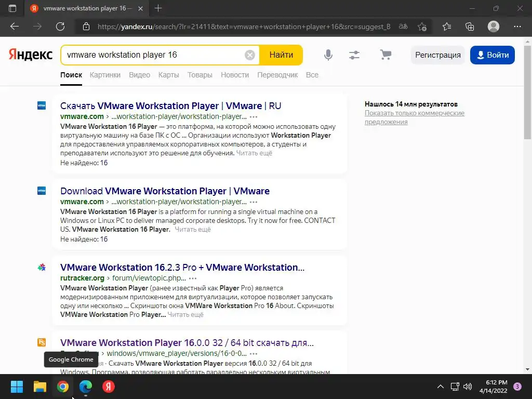The height and width of the screenshot is (399, 532).
Task: Open Скачать VMware Workstation Player RU result
Action: coord(170,106)
